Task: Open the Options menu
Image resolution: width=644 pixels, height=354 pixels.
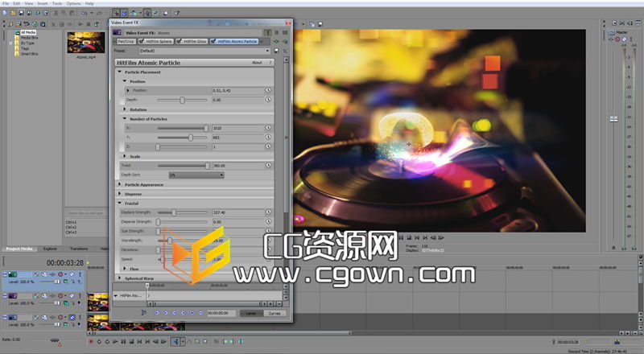Action: coord(73,3)
